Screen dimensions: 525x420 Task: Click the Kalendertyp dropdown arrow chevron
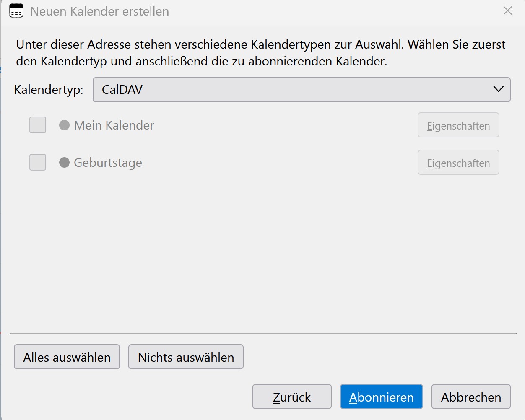click(x=498, y=89)
